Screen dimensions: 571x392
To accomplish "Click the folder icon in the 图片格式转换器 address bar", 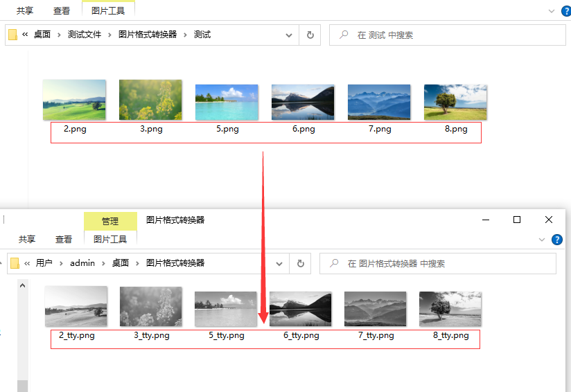I will 15,263.
